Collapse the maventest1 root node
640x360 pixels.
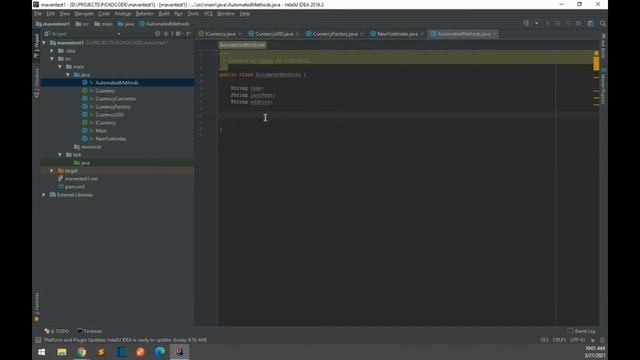(44, 42)
